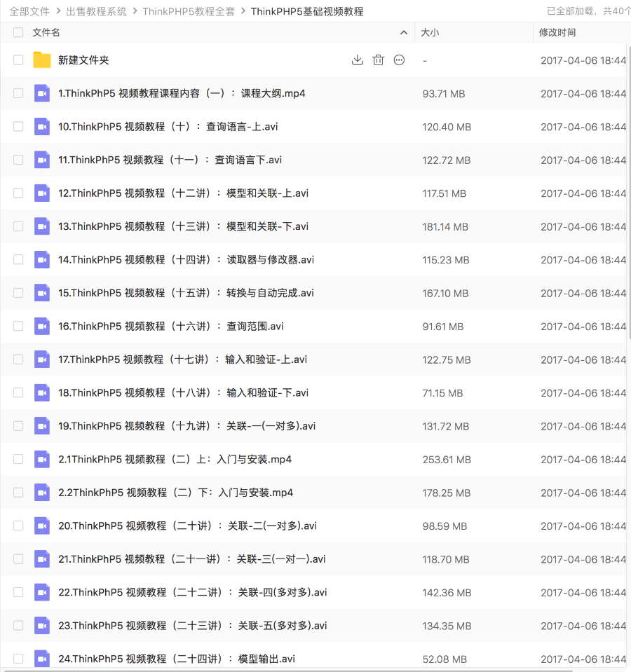Image resolution: width=631 pixels, height=672 pixels.
Task: Click video icon of 17.ThinkPhP5 输入和验证-上.avi
Action: point(42,359)
